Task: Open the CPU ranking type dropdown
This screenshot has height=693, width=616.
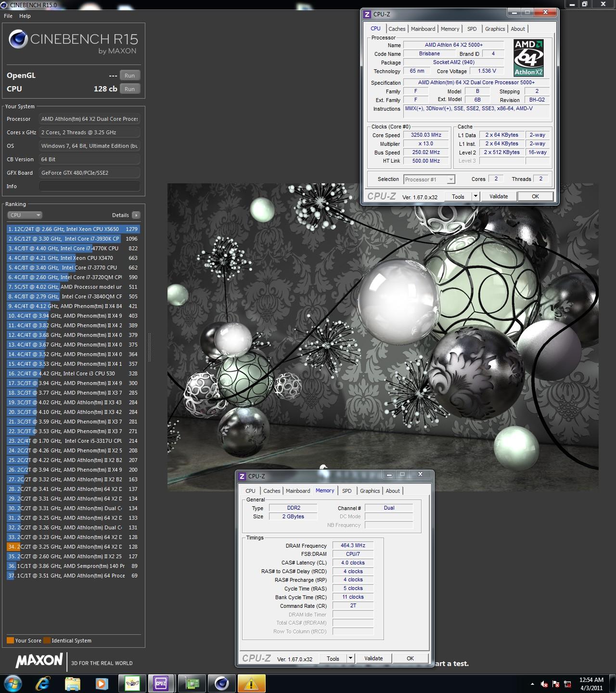Action: tap(25, 215)
